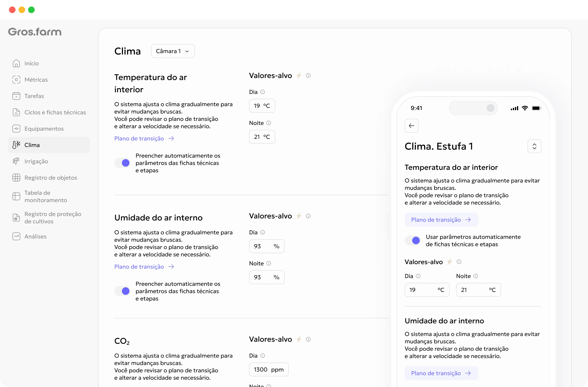Screen dimensions: 588x387
Task: Click info icon beside CO₂ Valores-alvo
Action: 308,339
